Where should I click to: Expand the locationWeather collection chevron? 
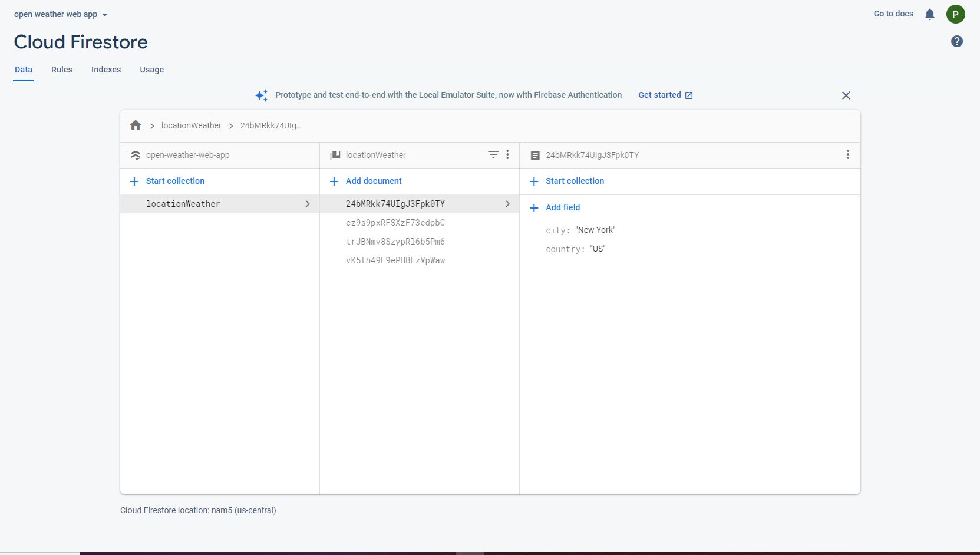(308, 204)
